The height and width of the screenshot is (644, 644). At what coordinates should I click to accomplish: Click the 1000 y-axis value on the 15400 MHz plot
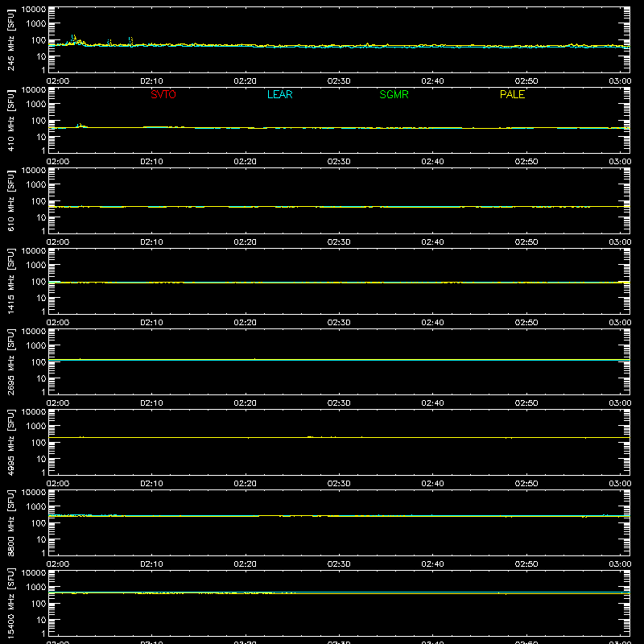coord(36,587)
